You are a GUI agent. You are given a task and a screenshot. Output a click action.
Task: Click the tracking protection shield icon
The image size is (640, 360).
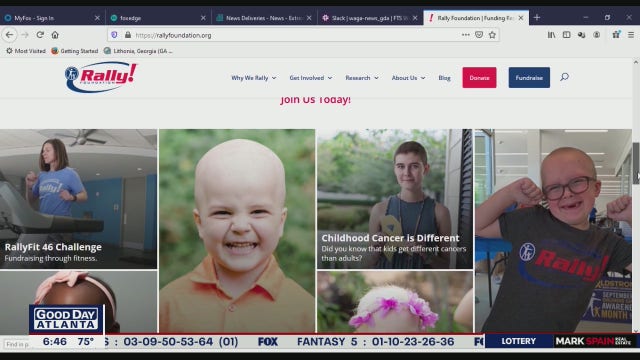tap(114, 35)
